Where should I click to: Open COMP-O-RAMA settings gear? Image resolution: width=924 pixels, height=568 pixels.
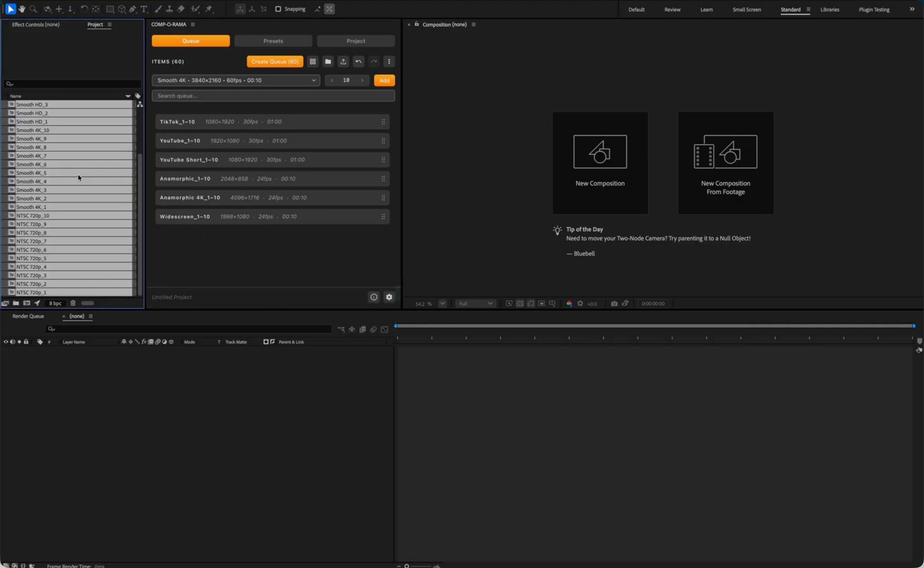click(x=389, y=297)
